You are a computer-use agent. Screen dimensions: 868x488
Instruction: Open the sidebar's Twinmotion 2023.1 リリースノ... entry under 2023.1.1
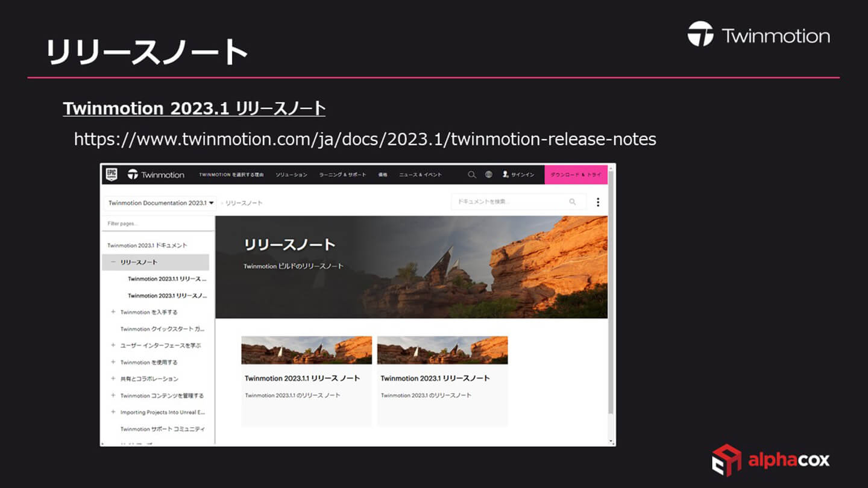tap(167, 296)
